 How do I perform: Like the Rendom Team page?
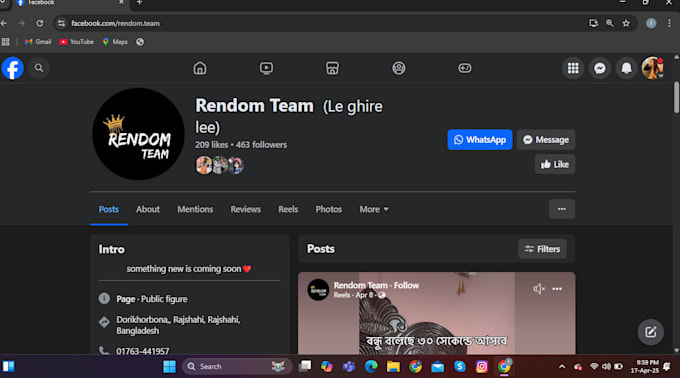pos(555,164)
